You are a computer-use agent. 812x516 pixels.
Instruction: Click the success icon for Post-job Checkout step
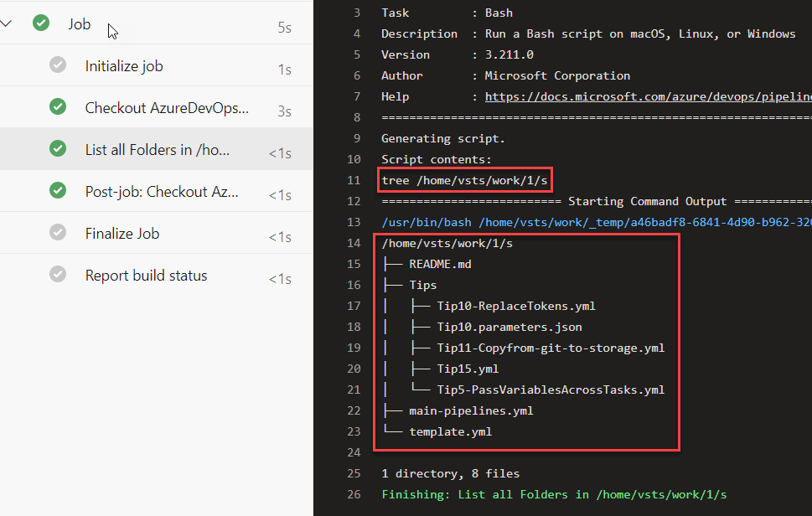click(57, 190)
